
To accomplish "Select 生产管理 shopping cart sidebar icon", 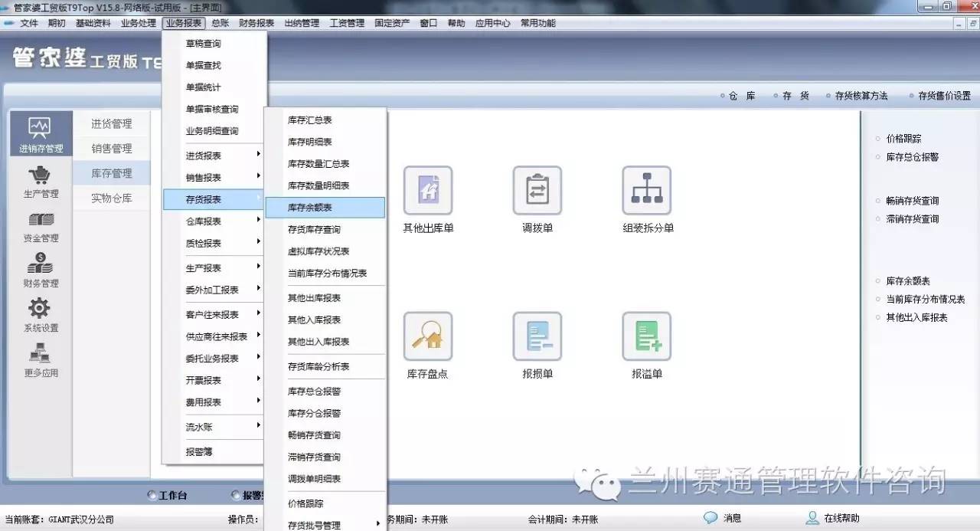I will (x=41, y=182).
